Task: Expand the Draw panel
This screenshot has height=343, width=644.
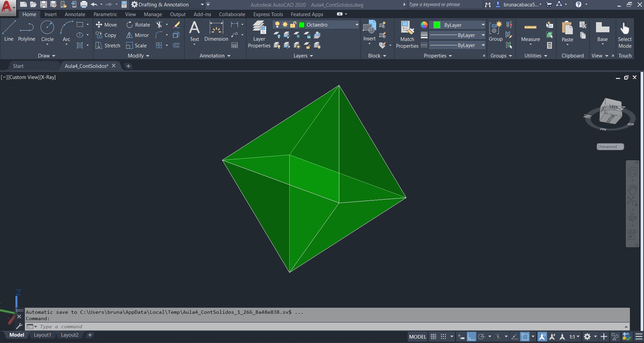Action: pyautogui.click(x=46, y=55)
